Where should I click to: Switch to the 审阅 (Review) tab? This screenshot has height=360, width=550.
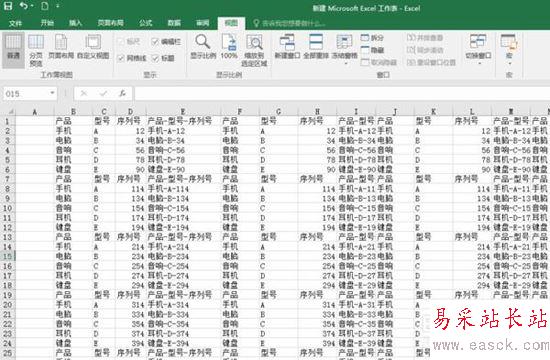click(x=202, y=23)
